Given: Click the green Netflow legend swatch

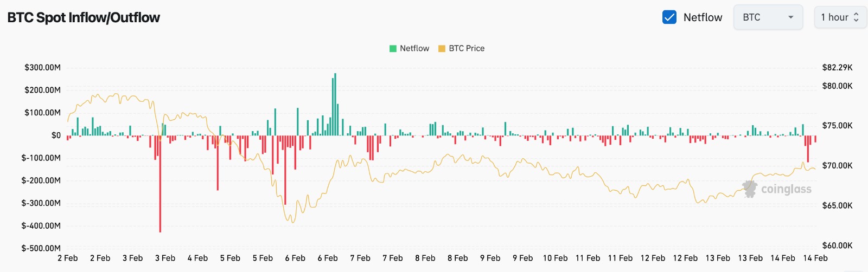Looking at the screenshot, I should [393, 49].
